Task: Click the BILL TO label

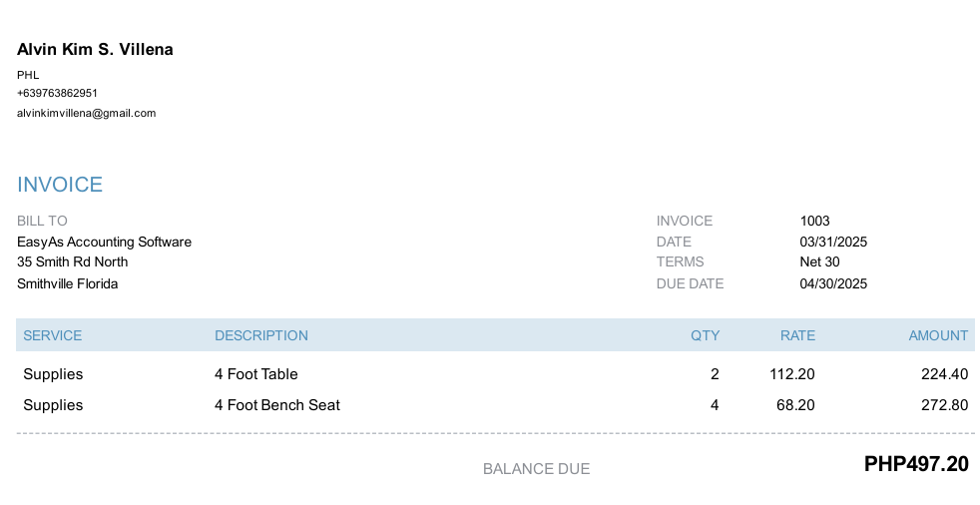Action: pos(42,221)
